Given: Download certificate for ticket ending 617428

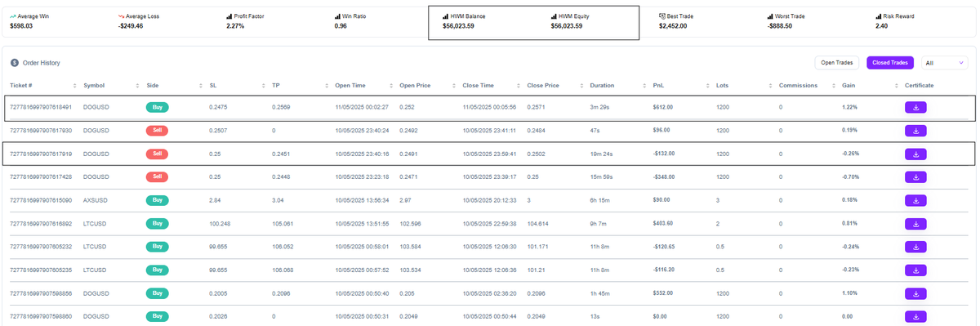Looking at the screenshot, I should (915, 176).
